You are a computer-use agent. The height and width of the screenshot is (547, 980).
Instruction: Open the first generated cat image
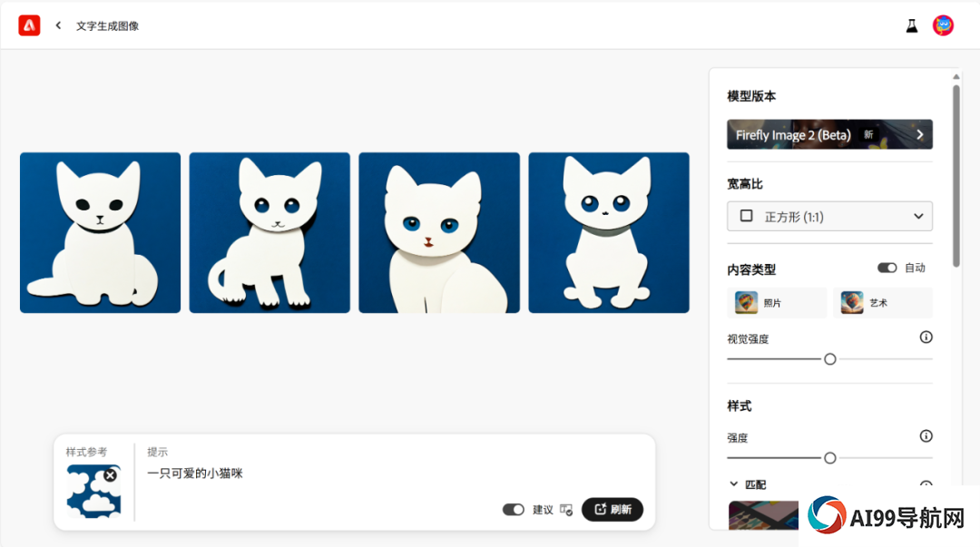click(x=100, y=232)
